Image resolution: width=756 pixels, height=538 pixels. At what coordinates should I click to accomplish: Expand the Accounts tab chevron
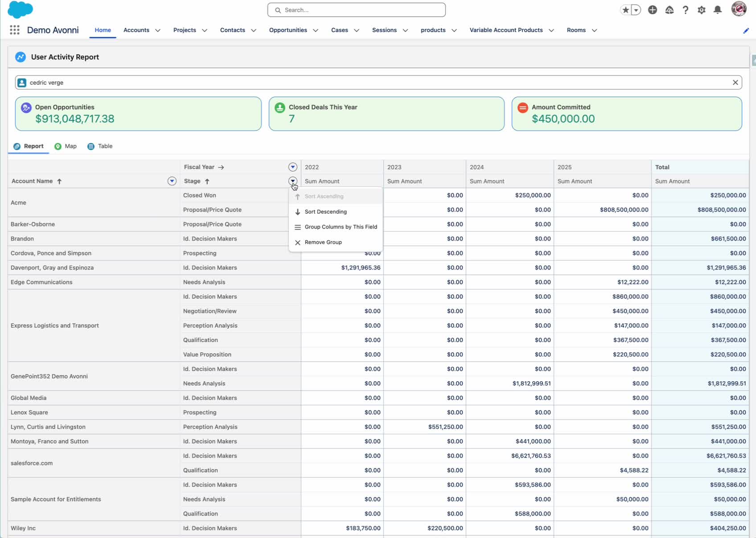point(158,30)
